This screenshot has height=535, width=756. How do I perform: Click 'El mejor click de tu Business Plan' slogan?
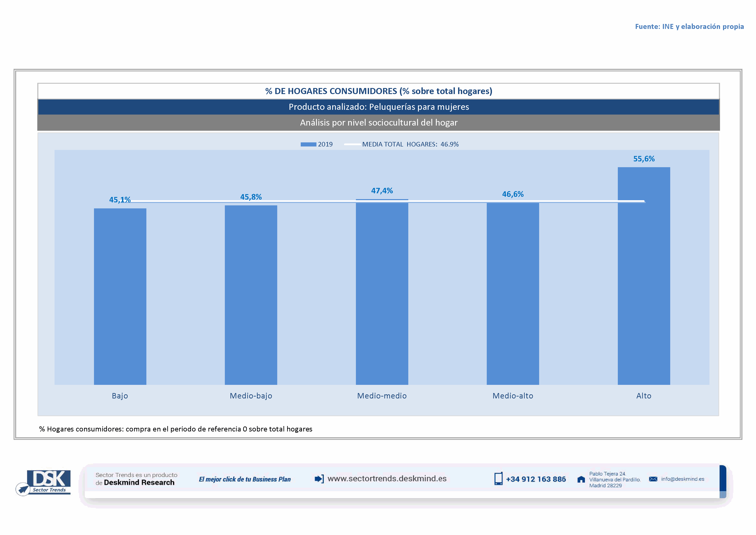coord(245,479)
